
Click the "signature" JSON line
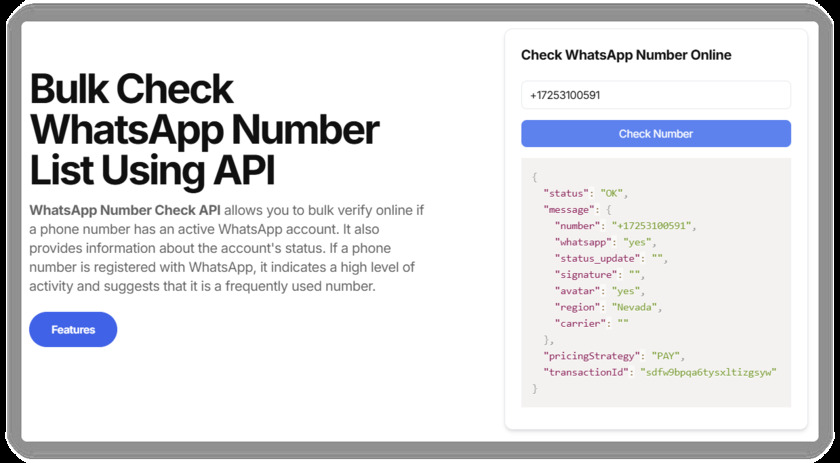599,274
